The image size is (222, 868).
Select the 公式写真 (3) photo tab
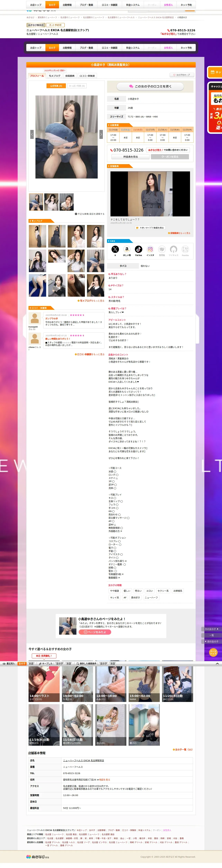click(x=56, y=86)
